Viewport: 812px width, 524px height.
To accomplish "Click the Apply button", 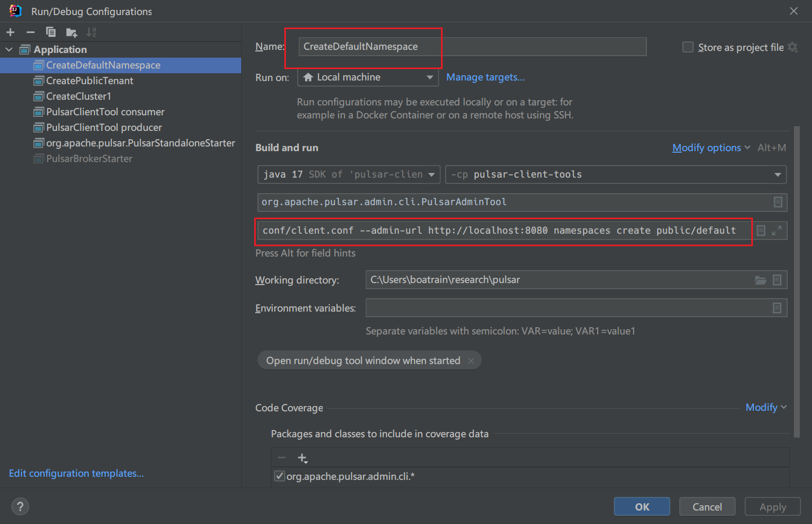I will [773, 507].
